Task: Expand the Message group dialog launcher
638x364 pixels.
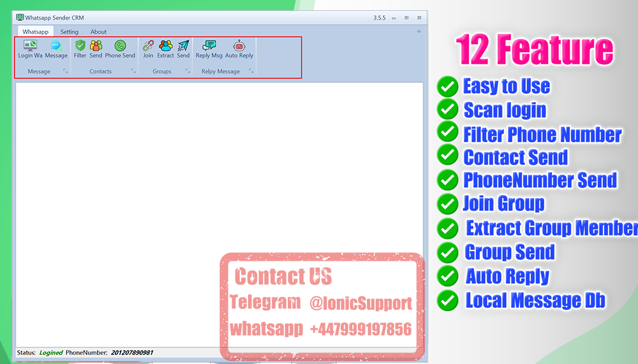Action: [66, 71]
